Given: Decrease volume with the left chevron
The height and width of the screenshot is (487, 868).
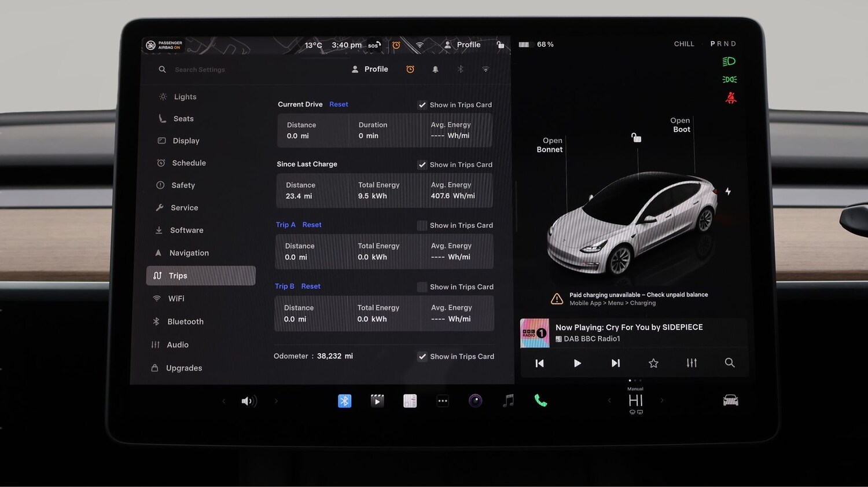Looking at the screenshot, I should 224,400.
